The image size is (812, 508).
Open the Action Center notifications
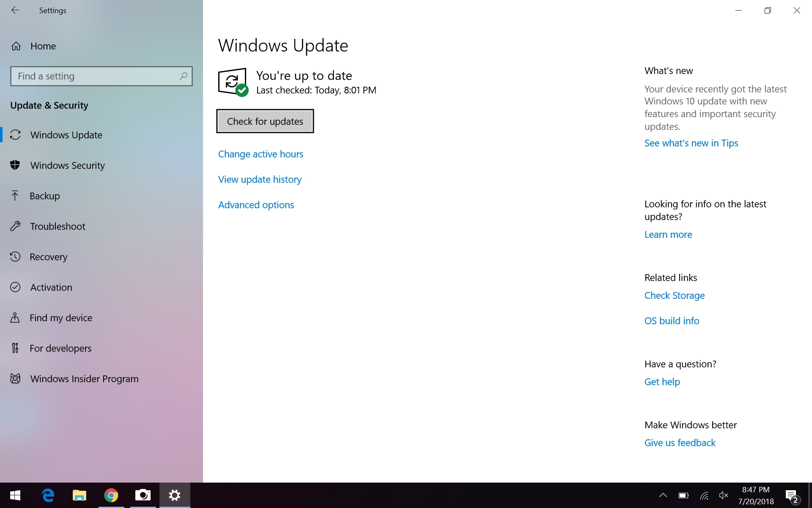click(792, 495)
